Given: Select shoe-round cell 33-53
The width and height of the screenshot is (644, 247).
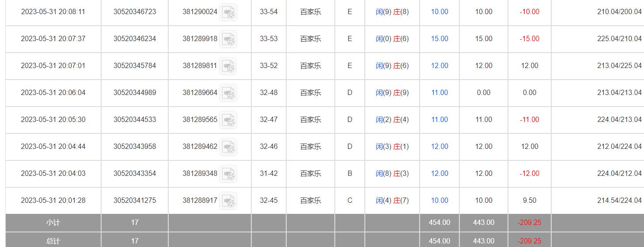Looking at the screenshot, I should (x=269, y=39).
